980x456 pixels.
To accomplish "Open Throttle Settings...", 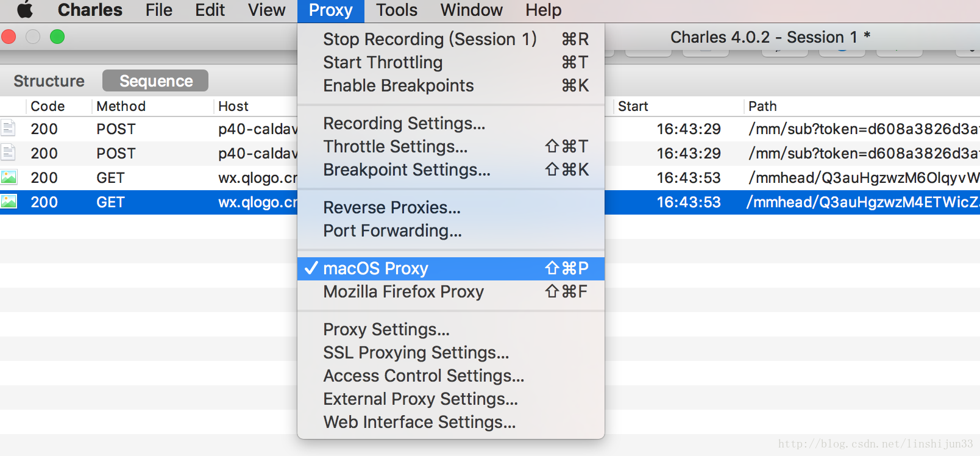I will (x=451, y=146).
